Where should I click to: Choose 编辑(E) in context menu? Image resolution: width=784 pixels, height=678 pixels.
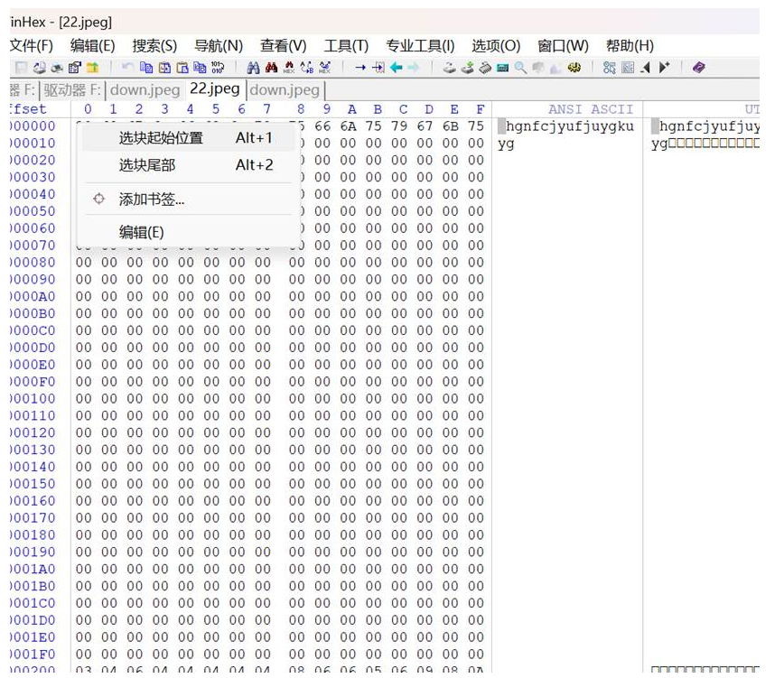click(x=188, y=232)
